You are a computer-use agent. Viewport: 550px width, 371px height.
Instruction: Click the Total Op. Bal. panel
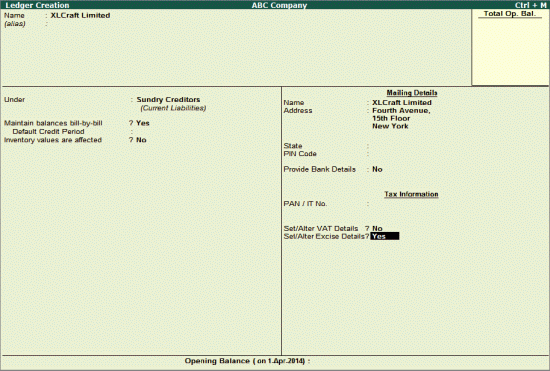(510, 47)
